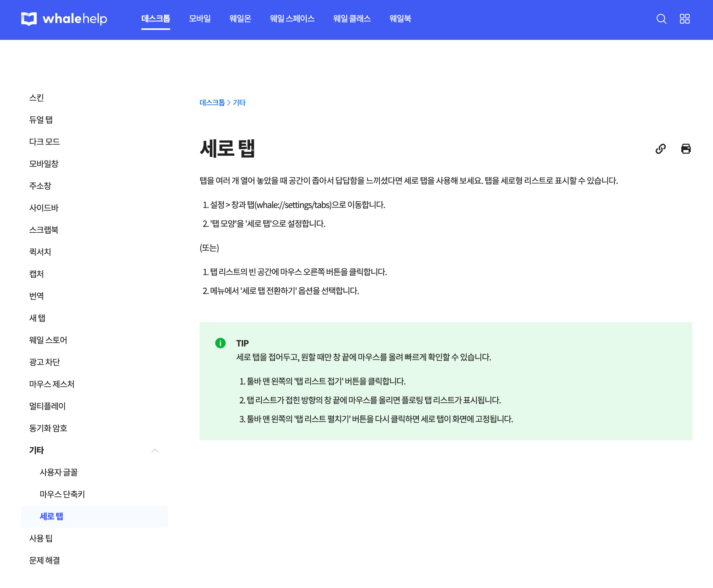Viewport: 713px width, 588px height.
Task: Select the highlighted 세로 탭 sidebar item
Action: pos(94,516)
